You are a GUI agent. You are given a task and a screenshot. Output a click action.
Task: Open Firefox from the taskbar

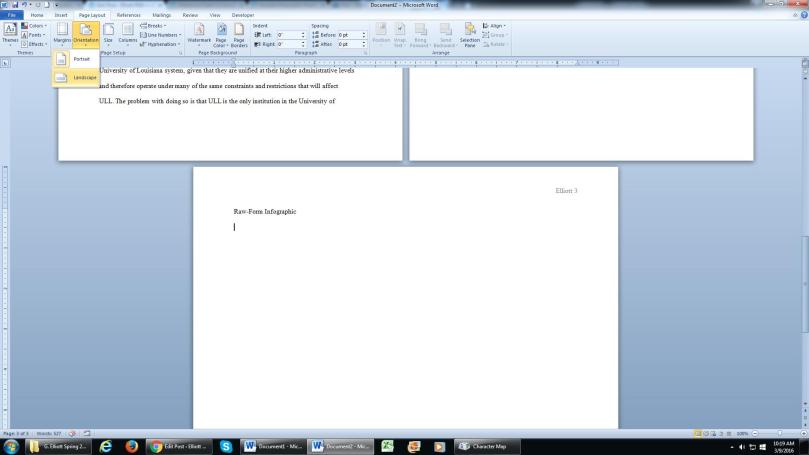click(x=132, y=446)
